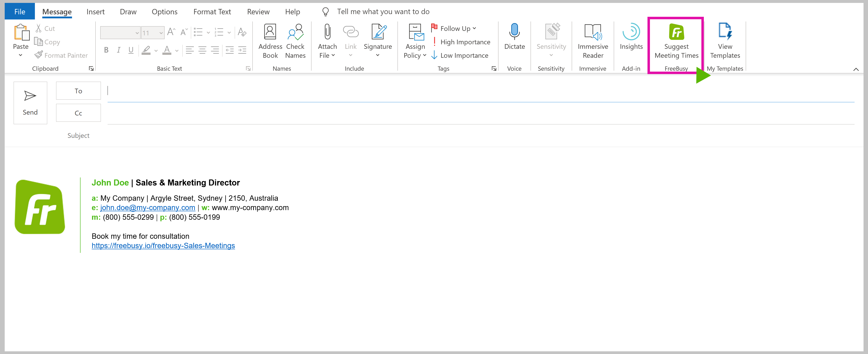The width and height of the screenshot is (868, 354).
Task: Open the font size dropdown
Action: [x=161, y=33]
